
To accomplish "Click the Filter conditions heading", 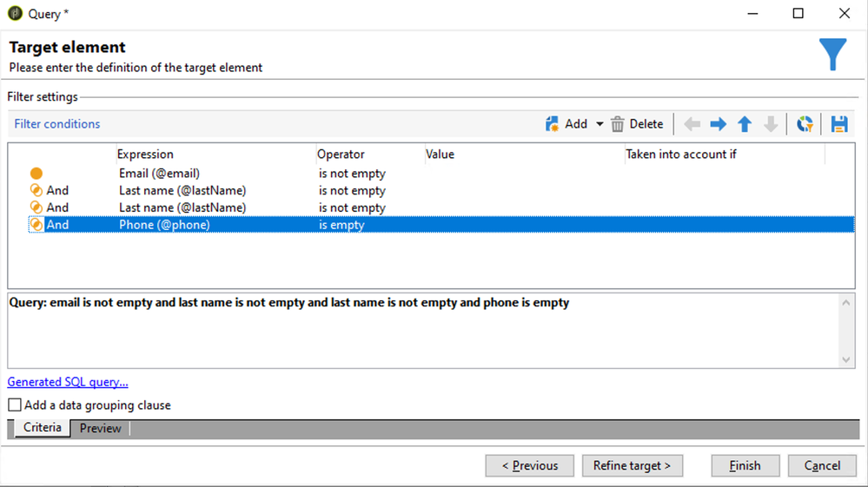I will click(x=57, y=124).
